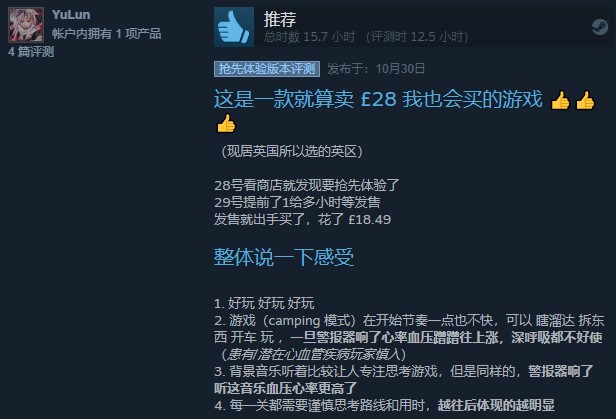This screenshot has width=616, height=419.
Task: Open YuLun's profile avatar image
Action: 26,25
